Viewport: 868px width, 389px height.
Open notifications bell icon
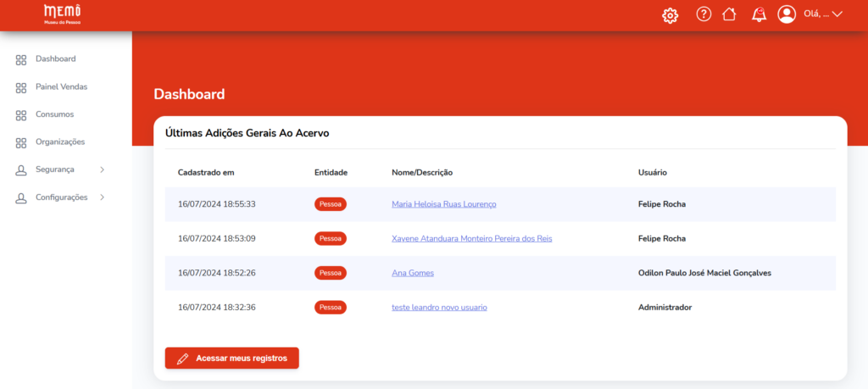(x=759, y=14)
